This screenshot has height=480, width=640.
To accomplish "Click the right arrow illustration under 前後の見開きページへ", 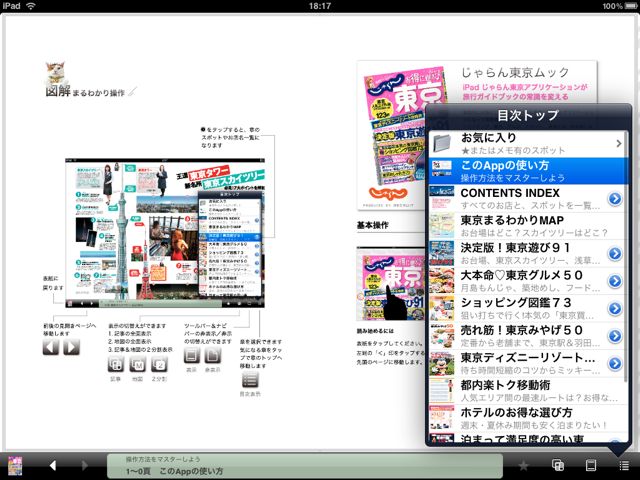I will coord(71,347).
